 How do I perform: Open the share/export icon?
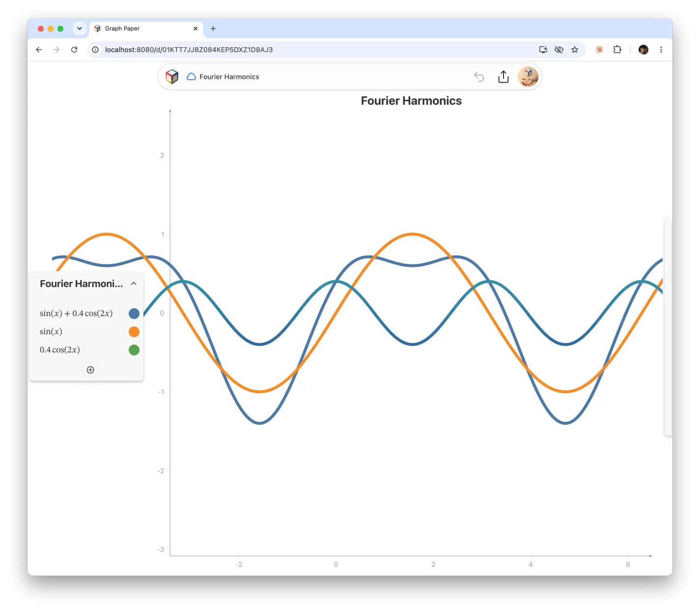tap(504, 77)
